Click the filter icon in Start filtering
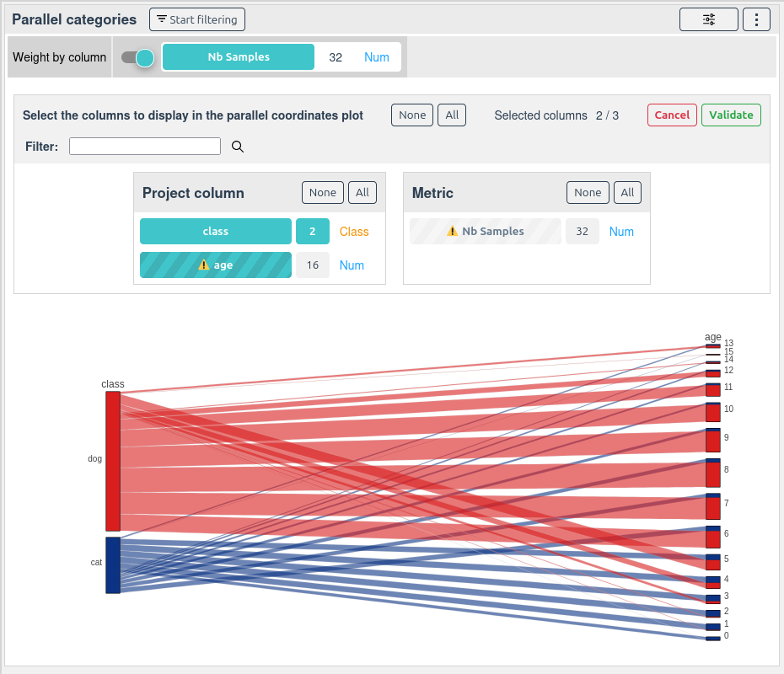 point(162,19)
